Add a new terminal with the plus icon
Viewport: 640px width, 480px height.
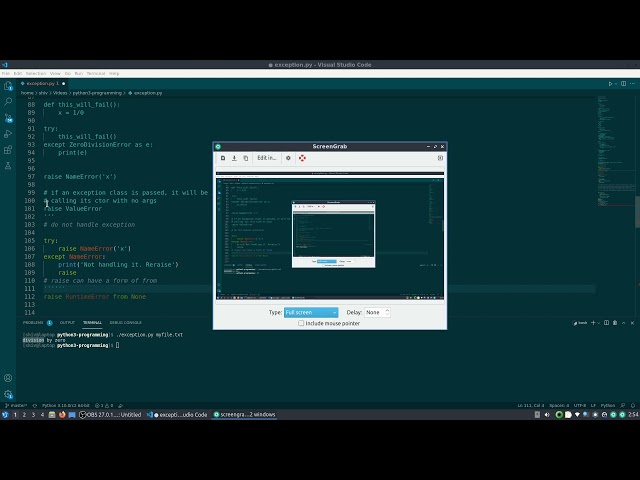[593, 323]
